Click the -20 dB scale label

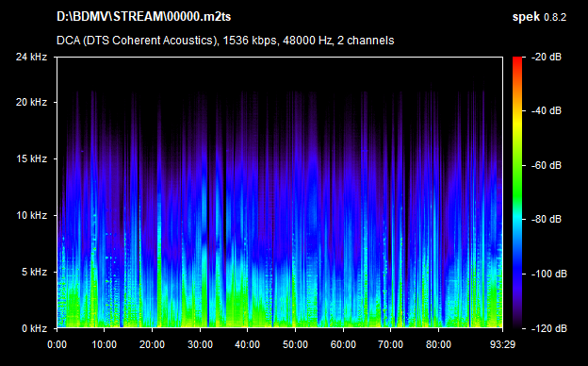tap(547, 57)
